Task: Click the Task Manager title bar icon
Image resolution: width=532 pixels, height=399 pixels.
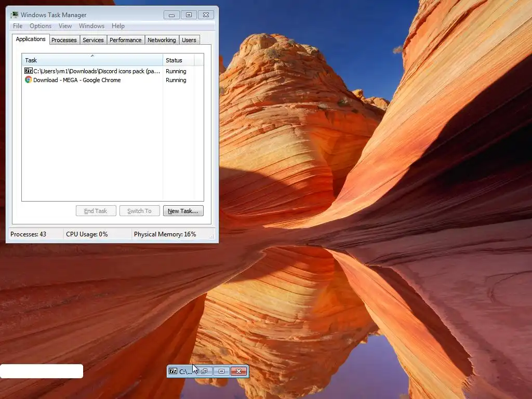Action: pyautogui.click(x=14, y=15)
